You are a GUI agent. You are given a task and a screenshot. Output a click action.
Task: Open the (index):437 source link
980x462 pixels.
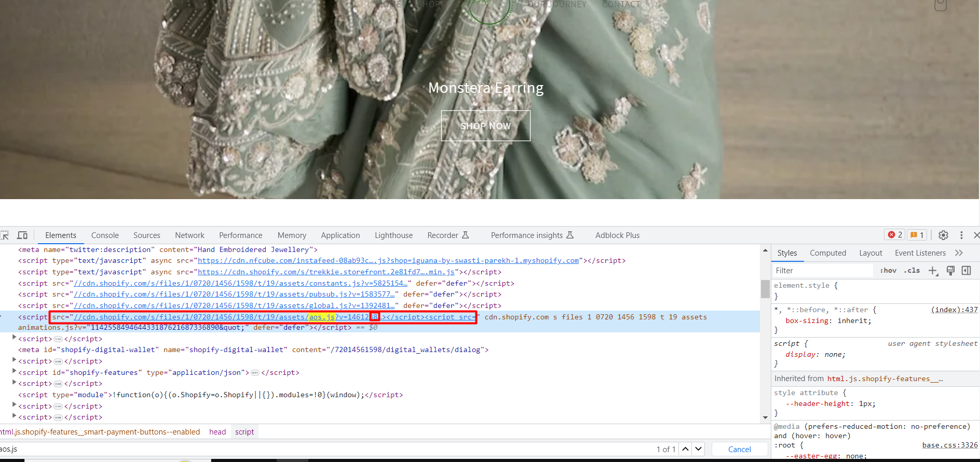pos(954,310)
